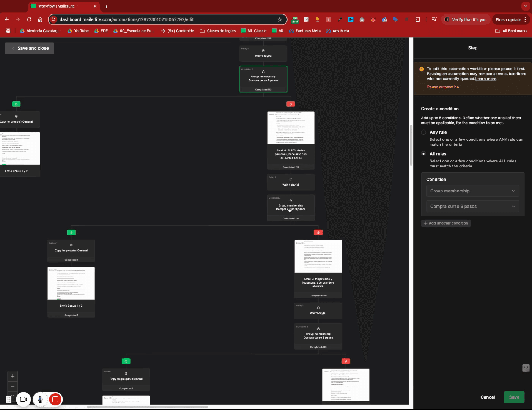
Task: Toggle the recording camera button
Action: [x=23, y=399]
